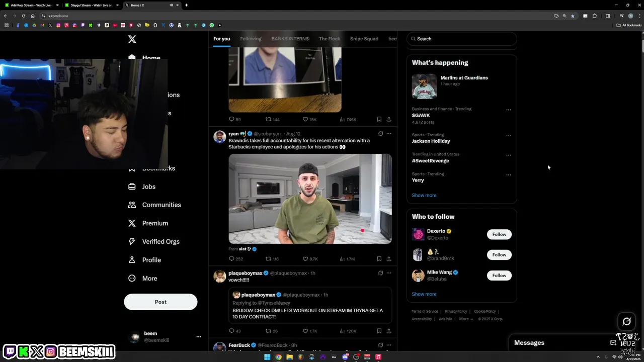644x362 pixels.
Task: Bookmark ryan's Brawadis post
Action: [379, 259]
